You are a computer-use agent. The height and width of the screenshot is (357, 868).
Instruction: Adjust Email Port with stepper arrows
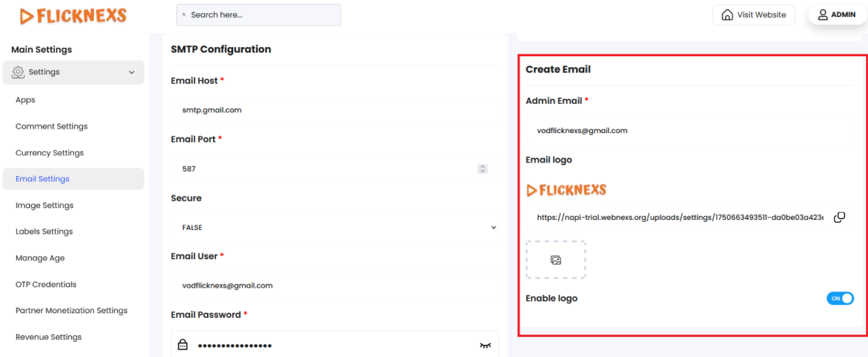483,169
